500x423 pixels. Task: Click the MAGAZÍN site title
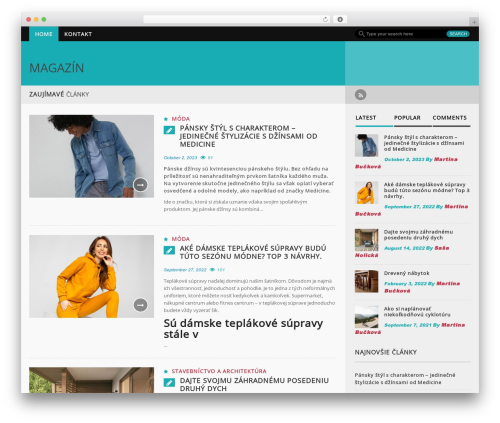pyautogui.click(x=57, y=68)
